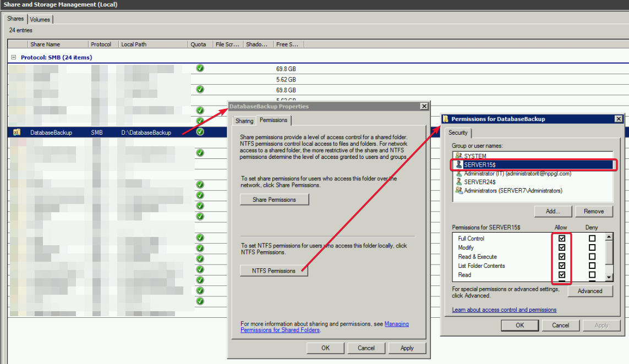This screenshot has height=364, width=629.
Task: Sort by Protocol column header
Action: point(103,44)
